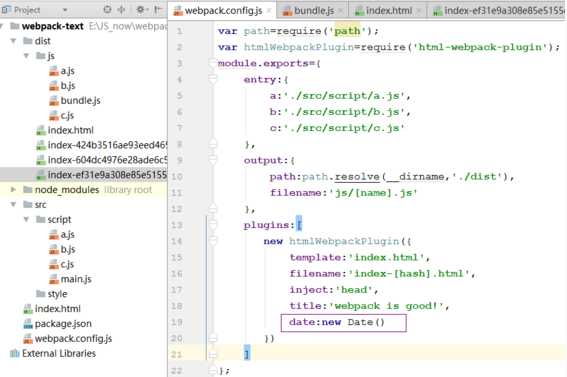This screenshot has height=377, width=567.
Task: Click 'index-[hash].html' filename string
Action: click(409, 274)
